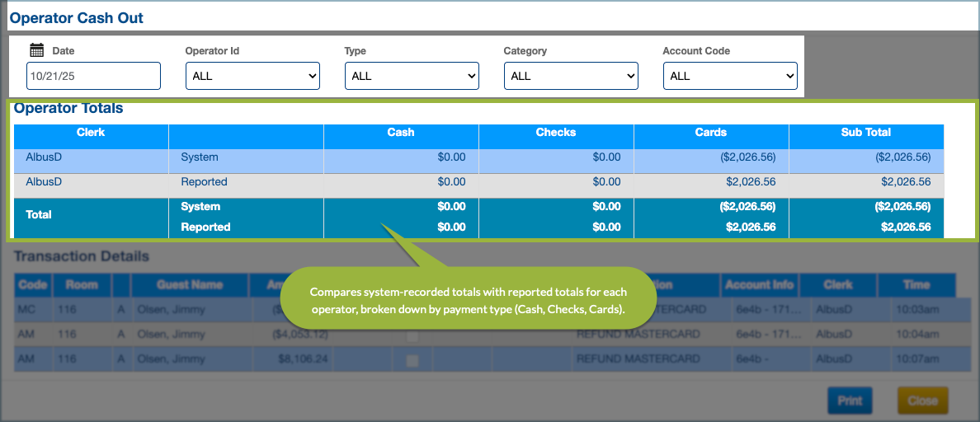
Task: Toggle the checkbox in the 10:07am transaction row
Action: pos(412,360)
